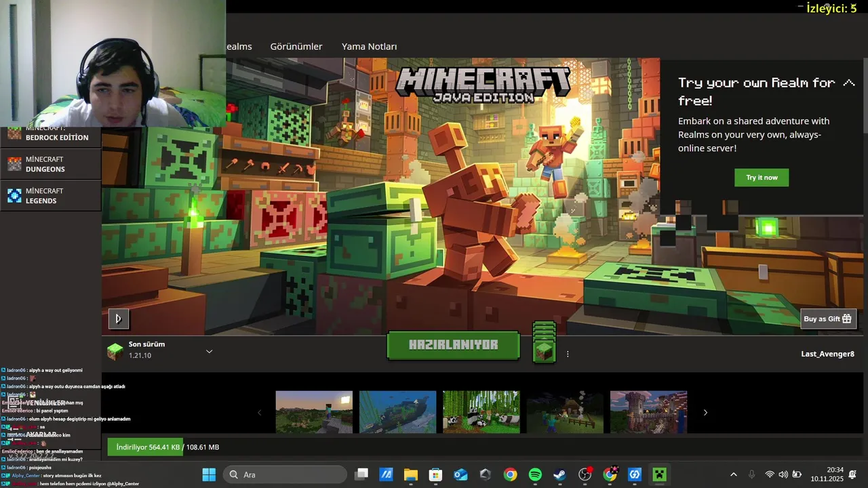Open Steam from the taskbar
This screenshot has height=488, width=868.
(x=559, y=474)
